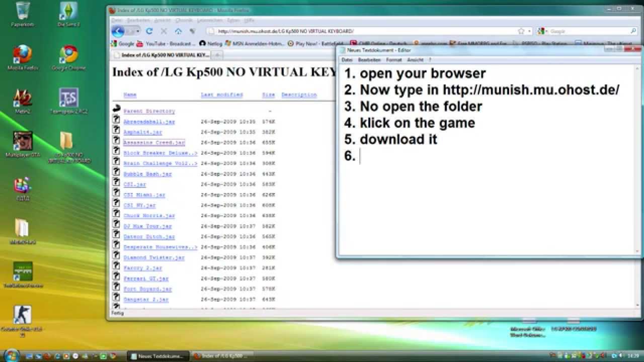644x362 pixels.
Task: Switch to Neues Textdokument taskbar button
Action: (x=158, y=356)
